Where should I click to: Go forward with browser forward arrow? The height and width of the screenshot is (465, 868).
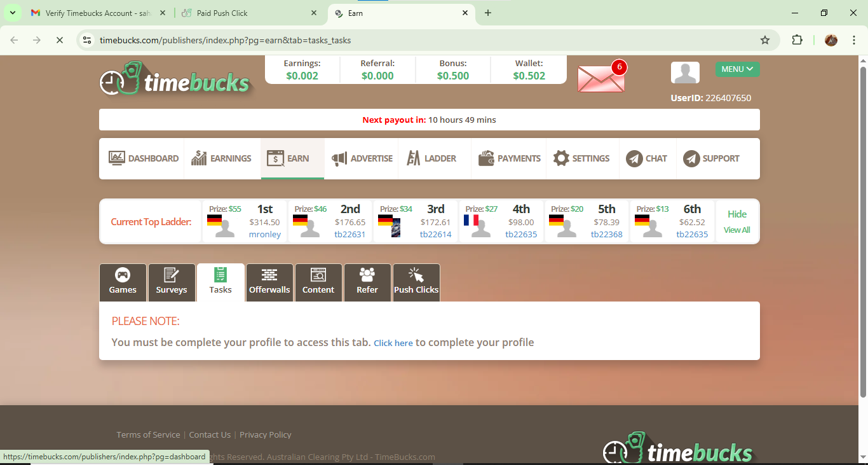point(37,40)
